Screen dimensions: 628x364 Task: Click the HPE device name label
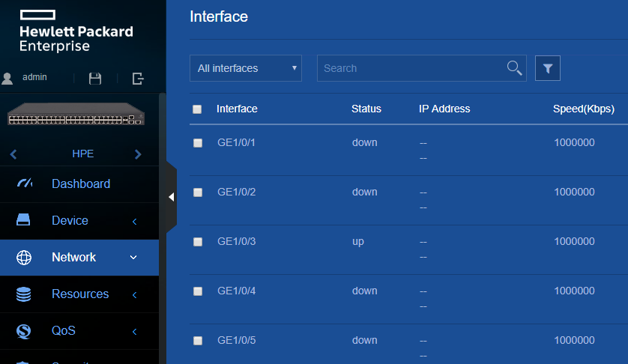click(x=83, y=154)
